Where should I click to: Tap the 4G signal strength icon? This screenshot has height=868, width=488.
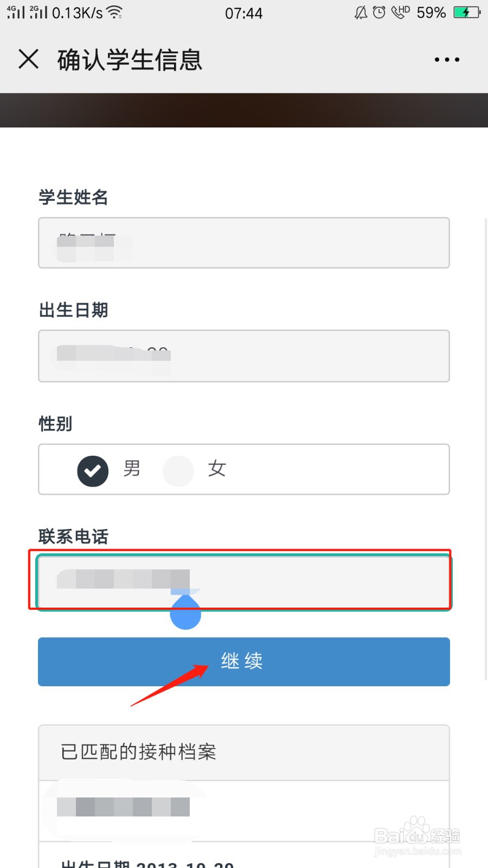point(16,12)
